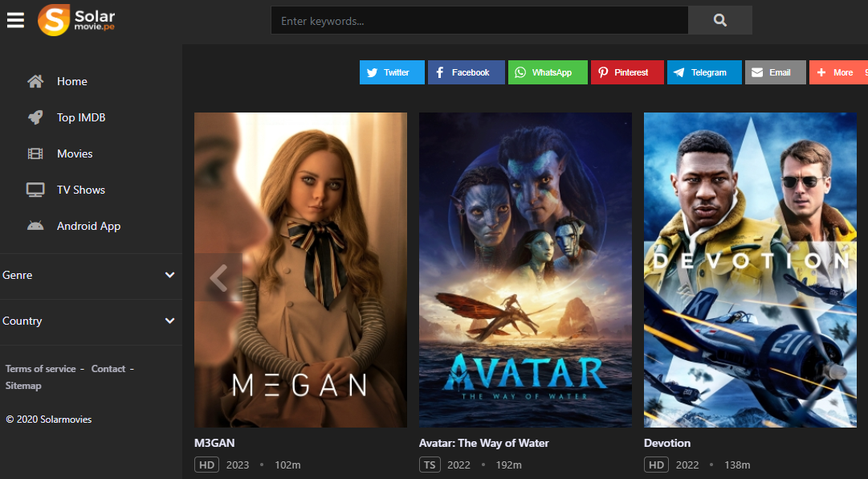Screen dimensions: 868x479
Task: Share via the WhatsApp button
Action: click(x=548, y=72)
